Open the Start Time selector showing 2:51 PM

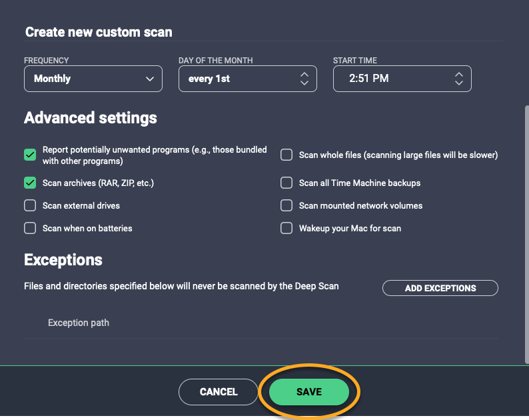click(x=402, y=79)
